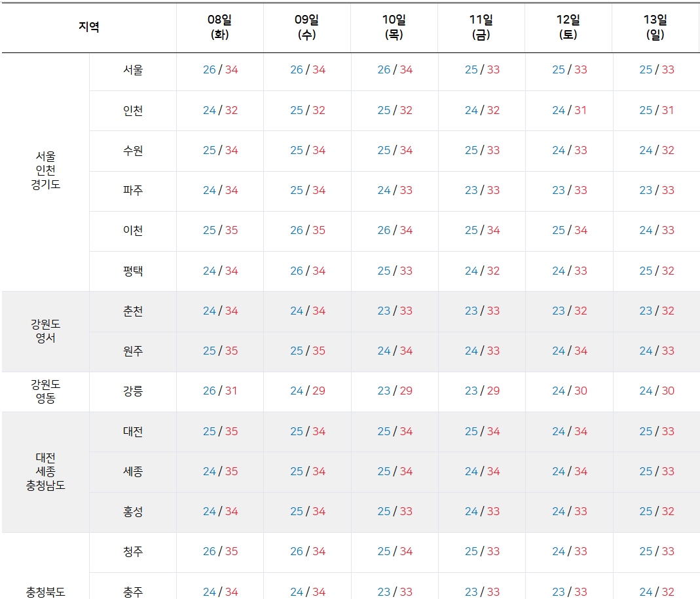Click 춘천 temperature under 11일 (금)

482,311
